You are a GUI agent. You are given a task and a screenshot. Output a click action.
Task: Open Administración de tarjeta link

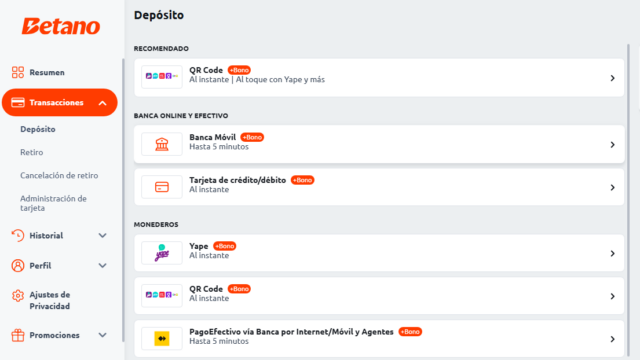tap(53, 203)
